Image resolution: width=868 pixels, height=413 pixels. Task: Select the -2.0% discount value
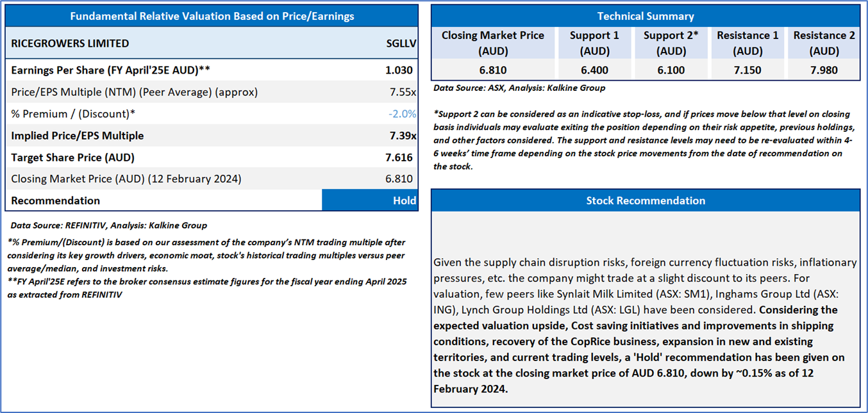coord(402,114)
